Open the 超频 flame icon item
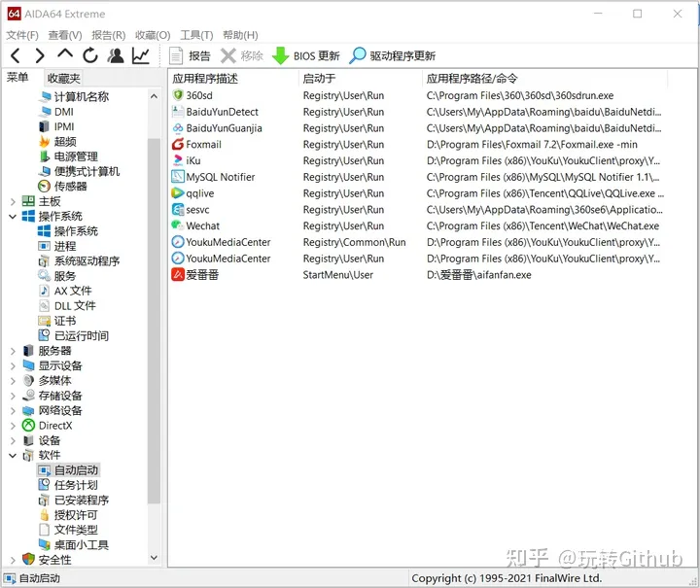This screenshot has height=588, width=700. click(57, 142)
